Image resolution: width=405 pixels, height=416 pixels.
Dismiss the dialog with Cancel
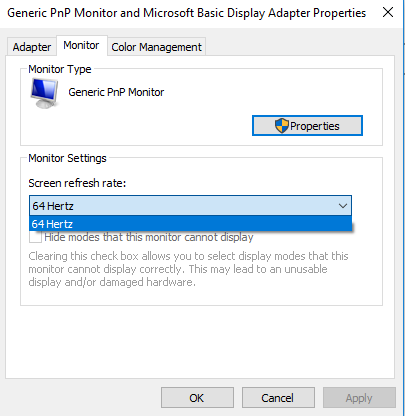pyautogui.click(x=278, y=398)
